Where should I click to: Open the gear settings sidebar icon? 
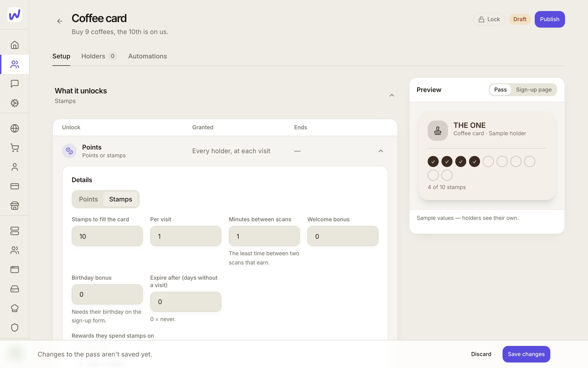tap(14, 103)
